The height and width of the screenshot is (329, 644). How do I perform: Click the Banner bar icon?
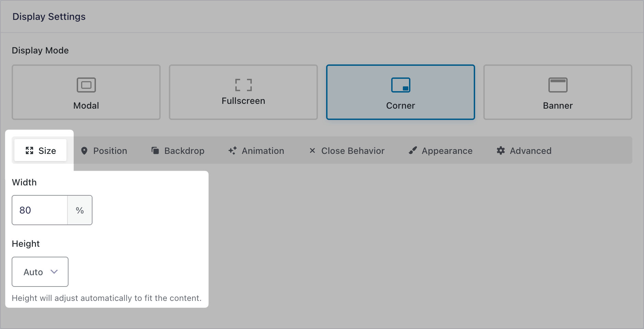click(558, 85)
